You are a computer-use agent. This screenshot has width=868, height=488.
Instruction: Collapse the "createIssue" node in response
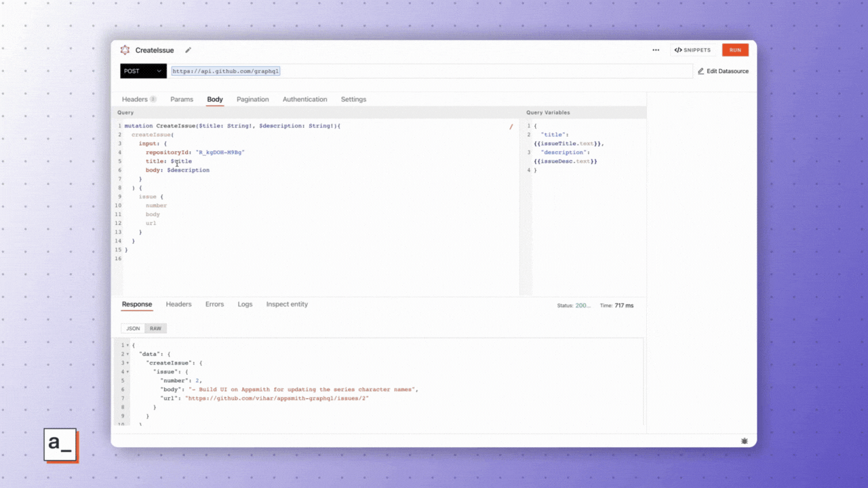tap(127, 363)
